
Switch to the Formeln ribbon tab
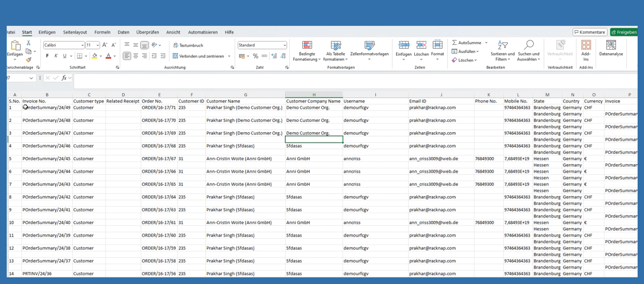[102, 32]
